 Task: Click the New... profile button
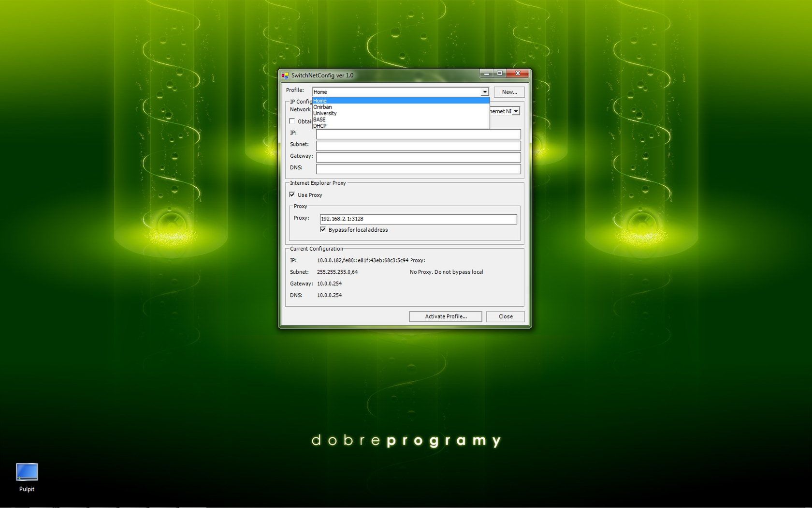(509, 92)
